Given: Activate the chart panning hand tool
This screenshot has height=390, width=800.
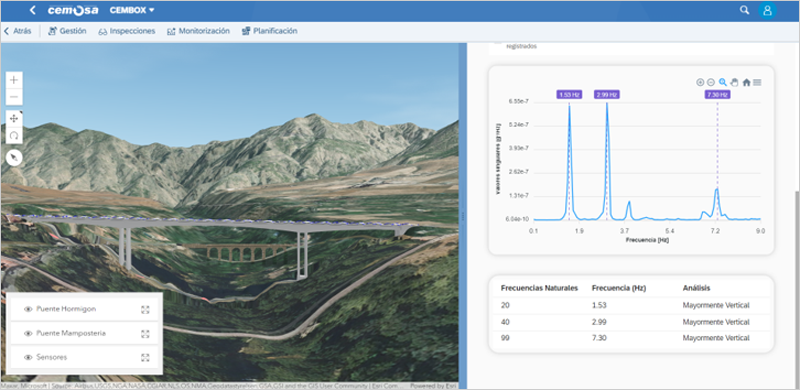Looking at the screenshot, I should [x=734, y=82].
